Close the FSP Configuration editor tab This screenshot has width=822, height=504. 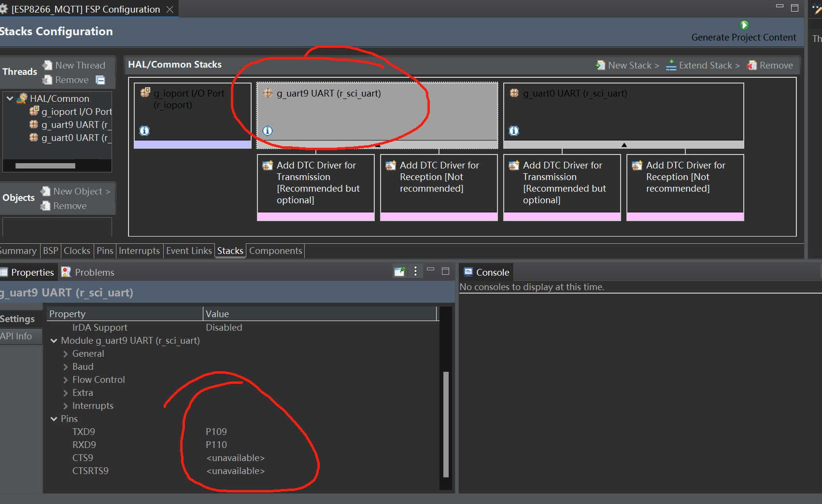(x=170, y=9)
